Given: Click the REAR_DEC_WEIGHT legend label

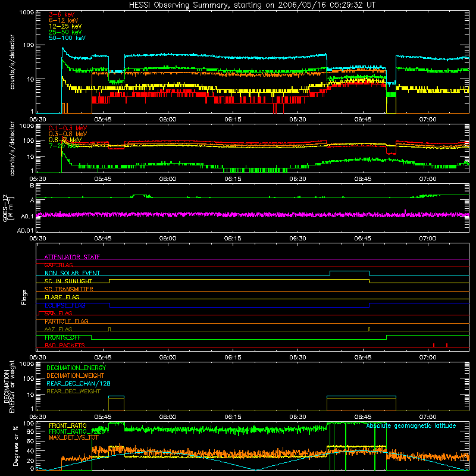Looking at the screenshot, I should pyautogui.click(x=73, y=392).
